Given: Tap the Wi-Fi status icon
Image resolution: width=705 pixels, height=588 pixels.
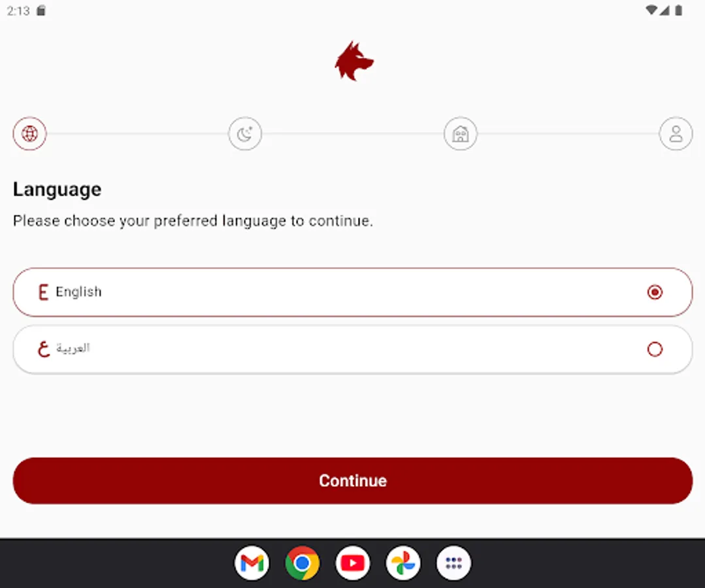Looking at the screenshot, I should click(651, 10).
